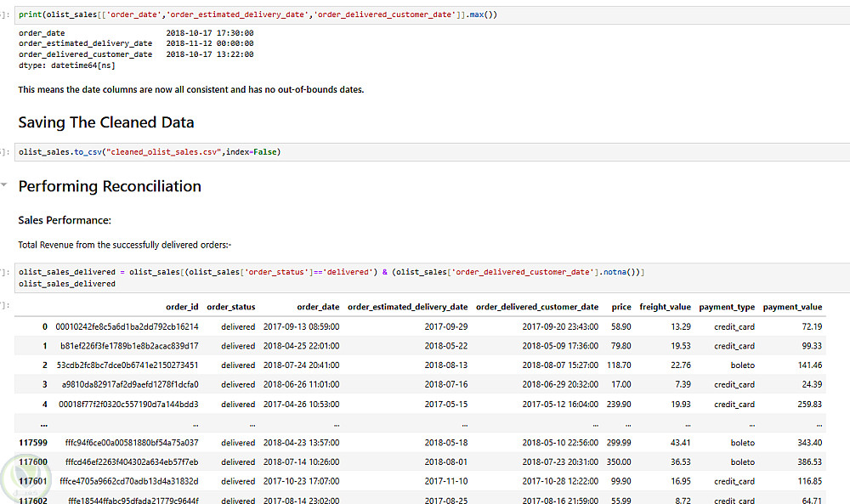The image size is (850, 504).
Task: Select row index 0 in the dataframe
Action: [45, 326]
